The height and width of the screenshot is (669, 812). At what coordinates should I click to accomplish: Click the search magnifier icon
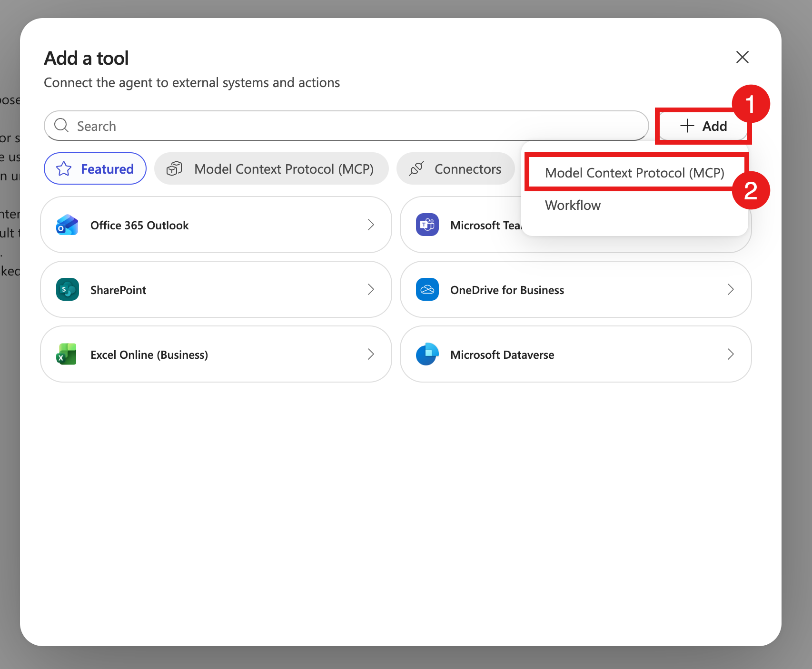61,125
